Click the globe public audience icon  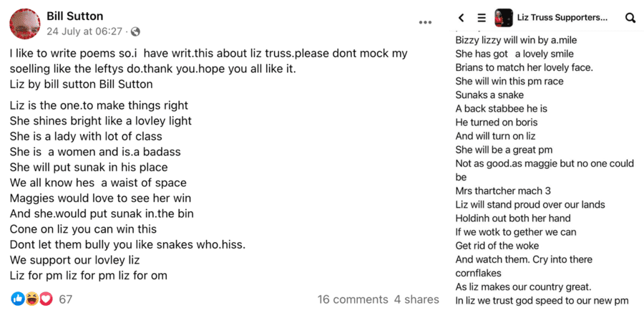pos(136,32)
